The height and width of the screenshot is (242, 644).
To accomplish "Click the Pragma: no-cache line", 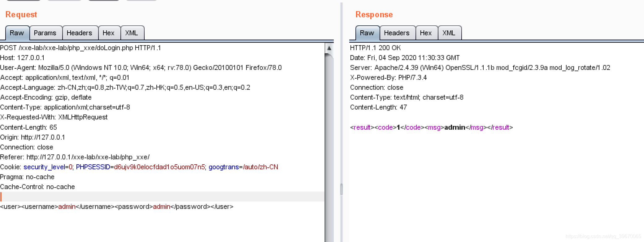I will (x=27, y=177).
